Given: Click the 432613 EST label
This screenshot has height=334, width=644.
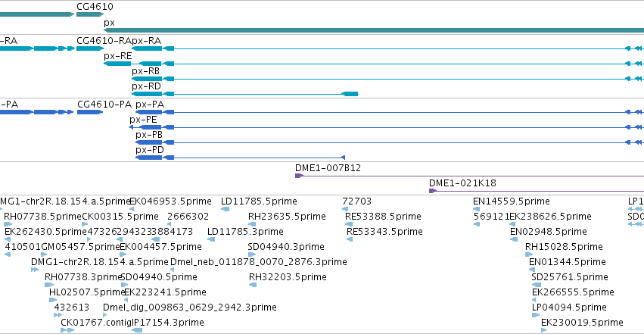Looking at the screenshot, I should pyautogui.click(x=71, y=307).
